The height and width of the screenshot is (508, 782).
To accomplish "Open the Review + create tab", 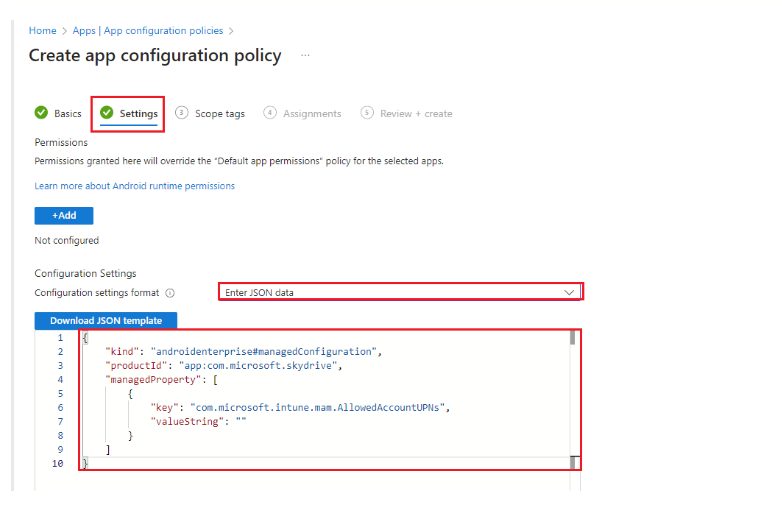I will (416, 114).
